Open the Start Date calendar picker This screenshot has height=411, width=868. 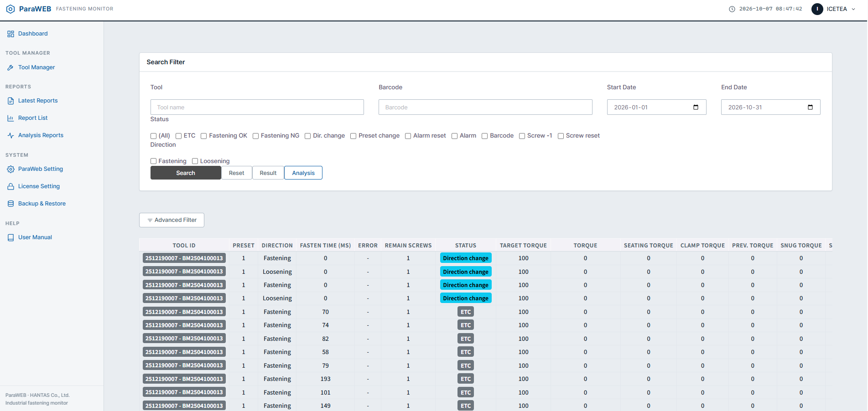(x=696, y=107)
